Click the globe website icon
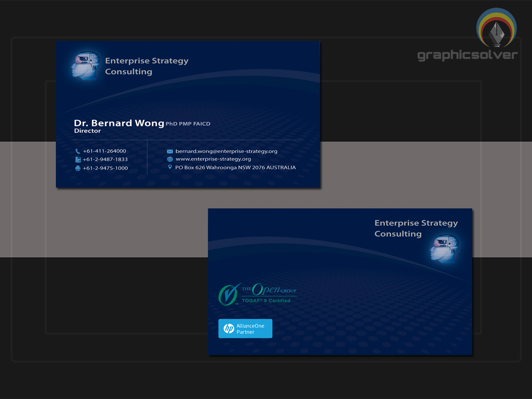The height and width of the screenshot is (399, 532). pyautogui.click(x=170, y=159)
